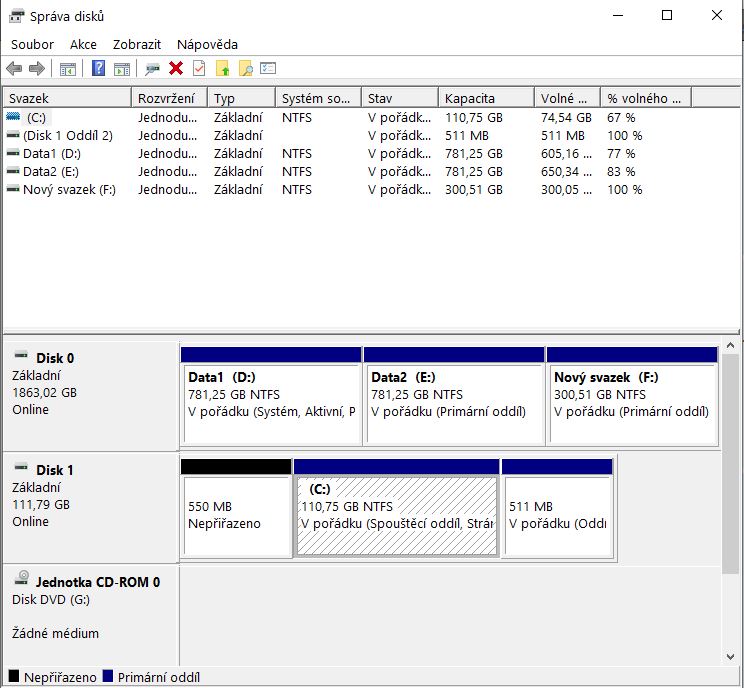Click the connect drive toolbar icon
Image resolution: width=744 pixels, height=688 pixels.
(x=152, y=68)
